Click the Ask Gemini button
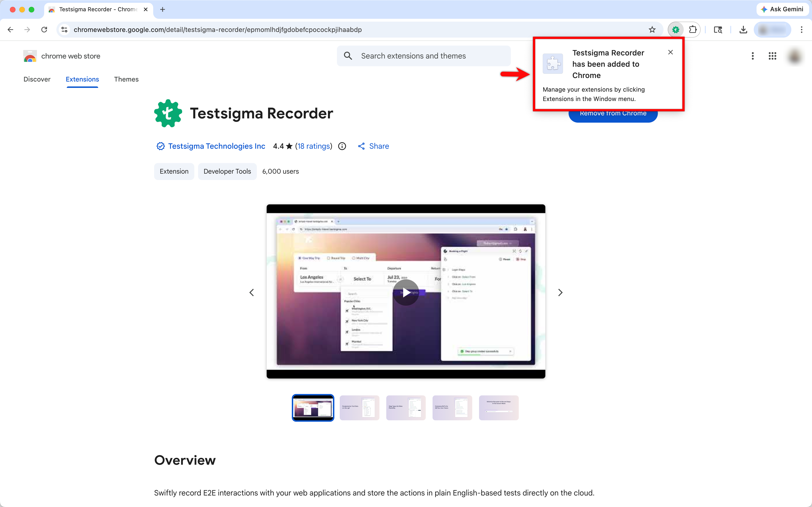 coord(782,9)
